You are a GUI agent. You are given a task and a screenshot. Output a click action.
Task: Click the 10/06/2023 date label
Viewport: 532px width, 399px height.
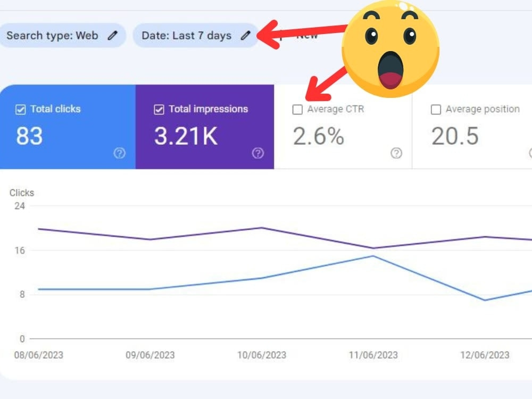click(x=262, y=355)
